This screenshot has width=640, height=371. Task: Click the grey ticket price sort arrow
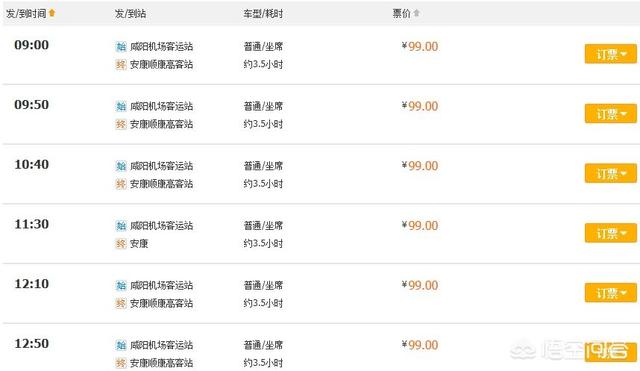coord(416,13)
